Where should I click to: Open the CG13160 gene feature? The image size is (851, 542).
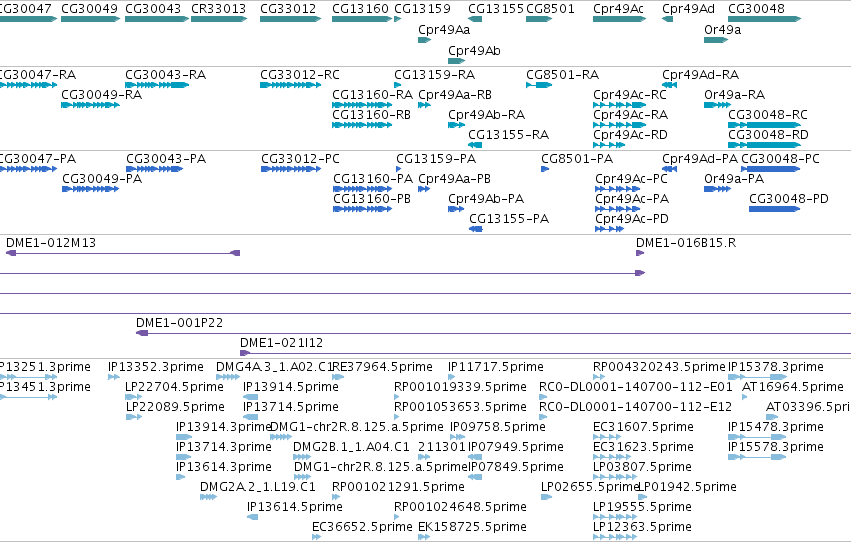[x=362, y=19]
